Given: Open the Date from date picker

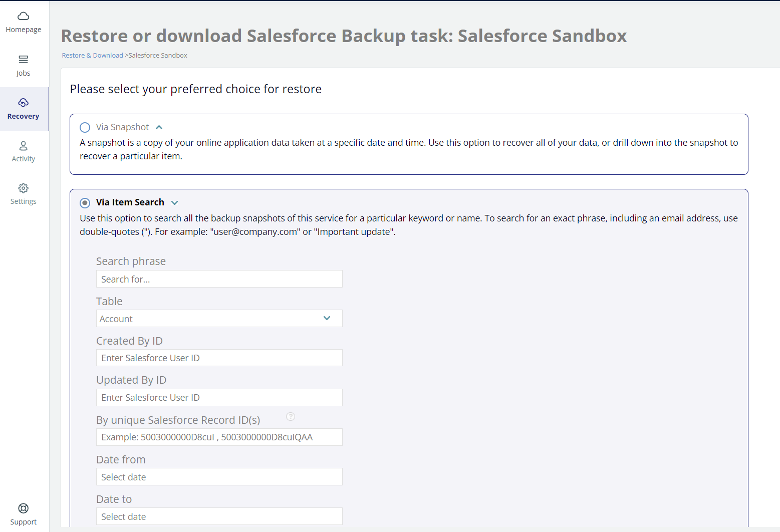Looking at the screenshot, I should [219, 476].
